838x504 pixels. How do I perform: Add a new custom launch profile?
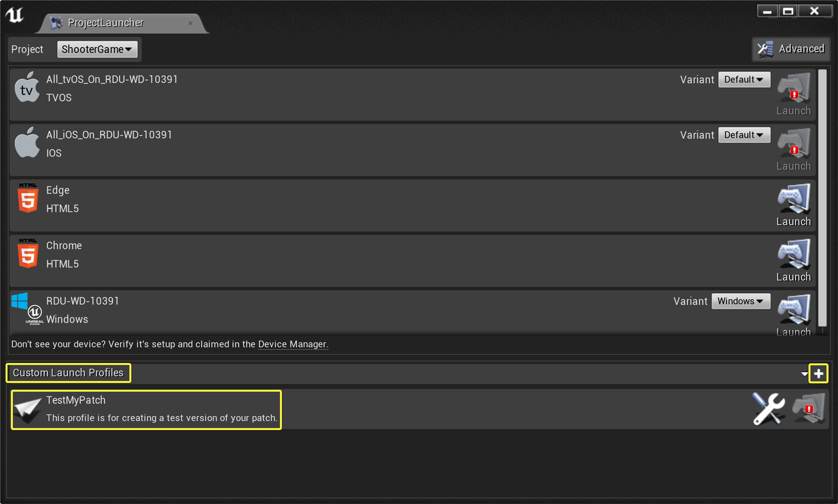click(x=818, y=373)
